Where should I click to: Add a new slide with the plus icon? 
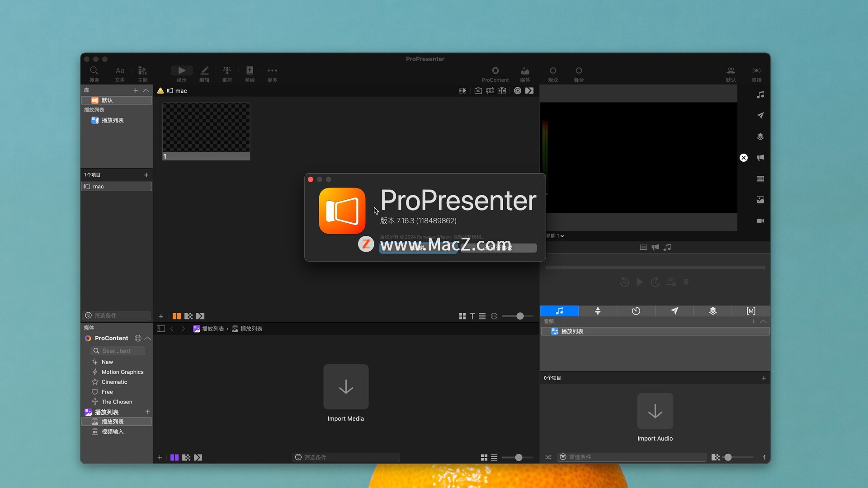(x=161, y=316)
